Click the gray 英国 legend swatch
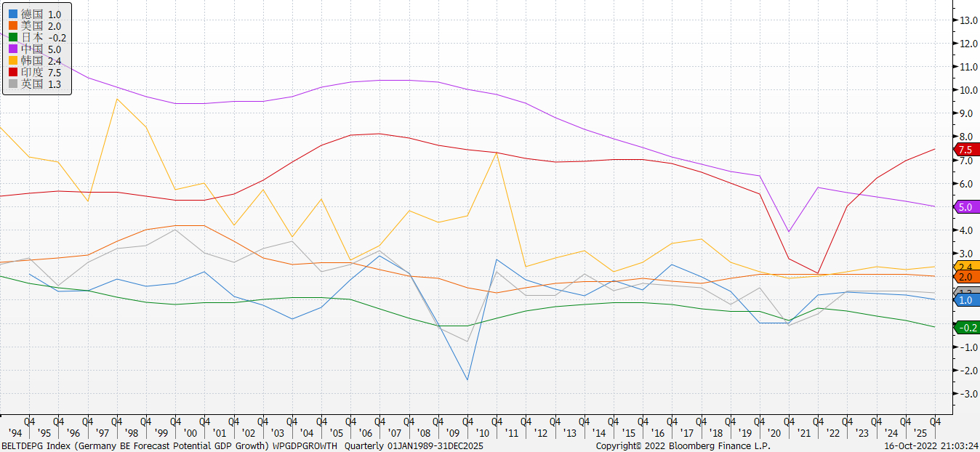Viewport: 980px width, 452px height. pyautogui.click(x=12, y=84)
